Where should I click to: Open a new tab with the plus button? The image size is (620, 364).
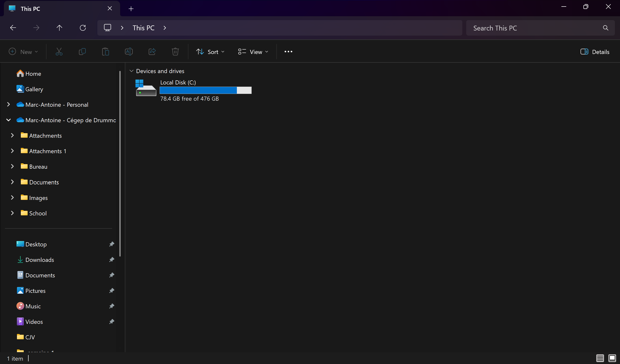coord(131,9)
